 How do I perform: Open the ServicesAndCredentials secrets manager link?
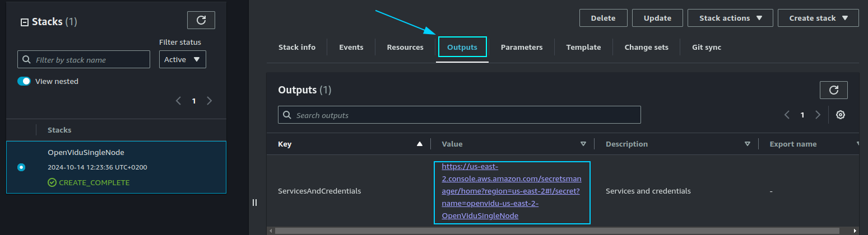coord(512,191)
